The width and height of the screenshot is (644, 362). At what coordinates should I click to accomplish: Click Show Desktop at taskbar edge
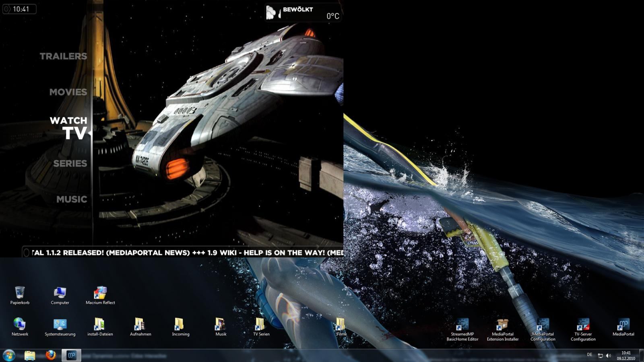coord(641,356)
